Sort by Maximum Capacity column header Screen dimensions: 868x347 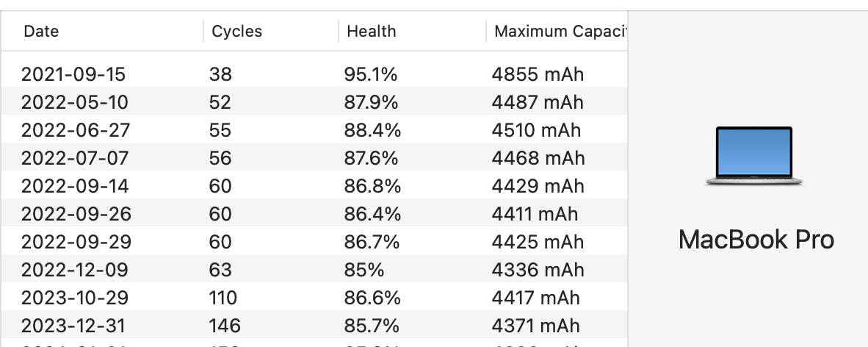click(x=560, y=31)
